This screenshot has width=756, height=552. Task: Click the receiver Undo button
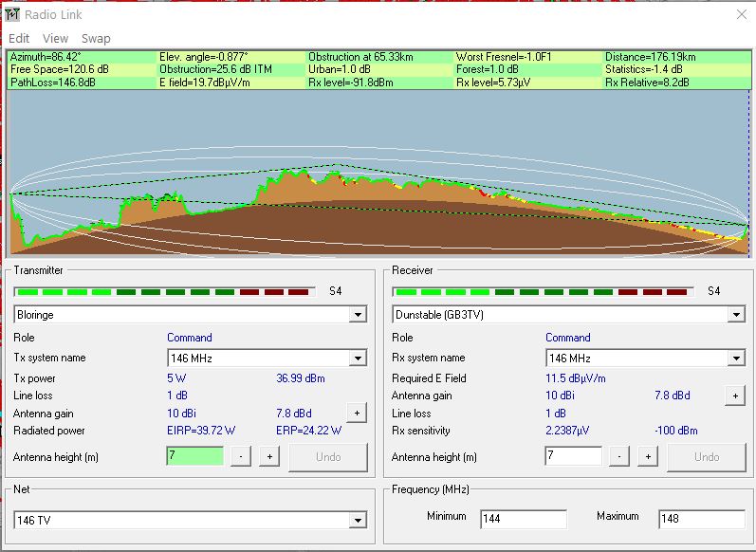707,457
